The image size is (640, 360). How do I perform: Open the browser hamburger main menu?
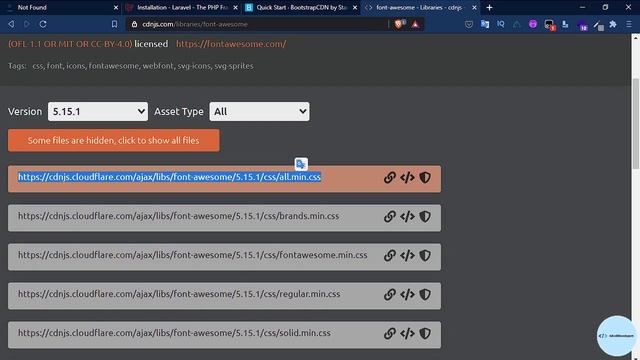coord(629,24)
